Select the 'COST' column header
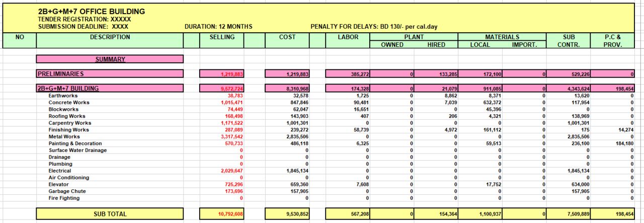This screenshot has height=223, width=644. pyautogui.click(x=287, y=40)
